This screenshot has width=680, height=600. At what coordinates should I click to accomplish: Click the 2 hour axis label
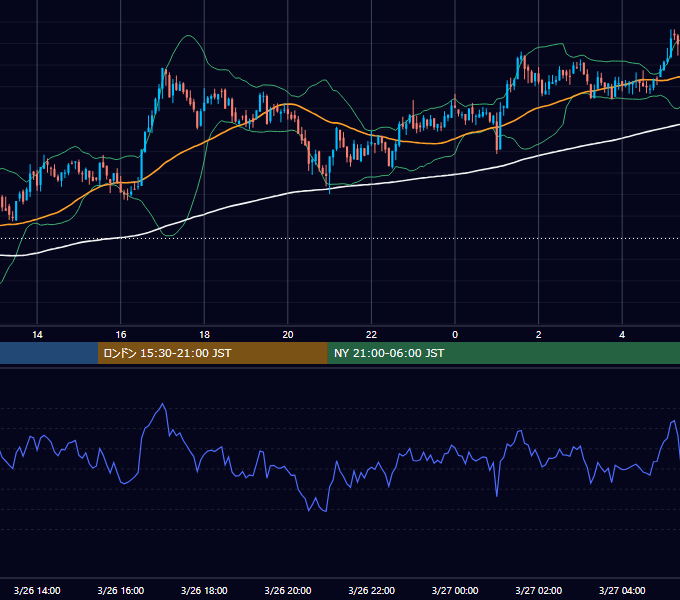click(539, 335)
